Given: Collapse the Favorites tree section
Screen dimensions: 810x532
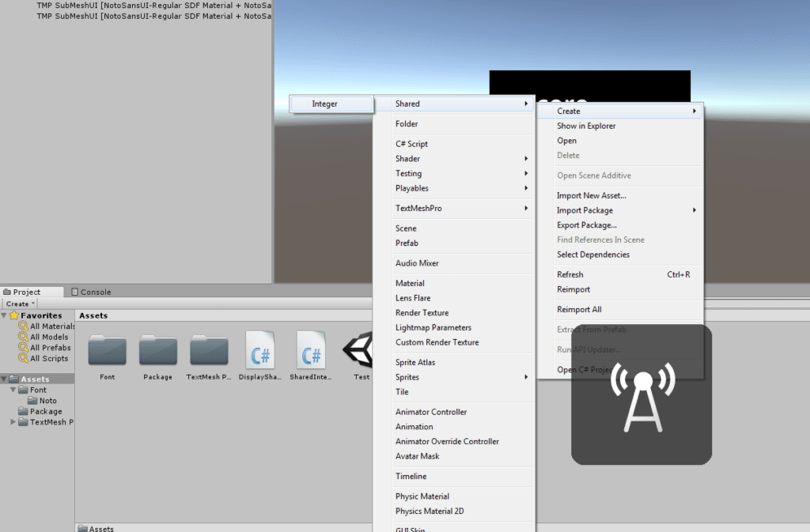Looking at the screenshot, I should pos(4,316).
